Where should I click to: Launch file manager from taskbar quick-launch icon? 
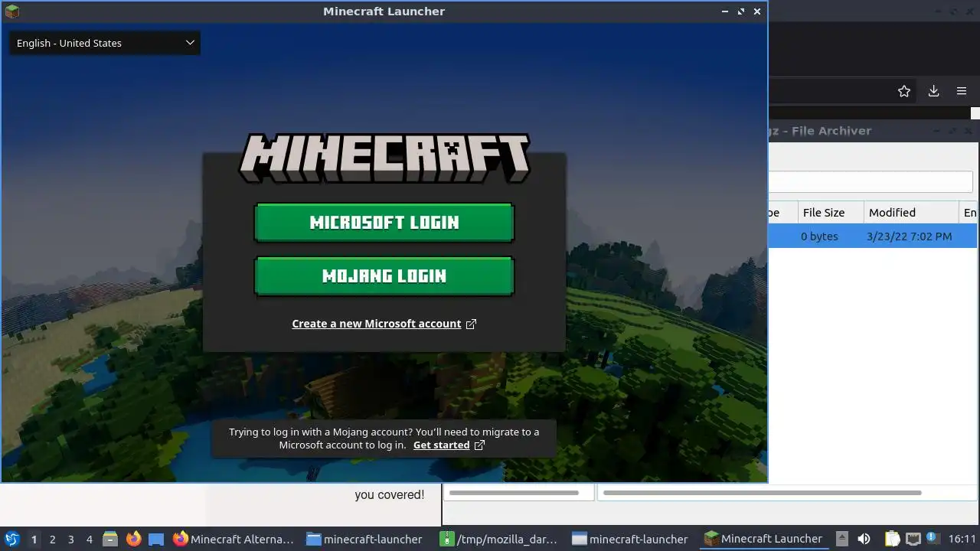tap(110, 539)
